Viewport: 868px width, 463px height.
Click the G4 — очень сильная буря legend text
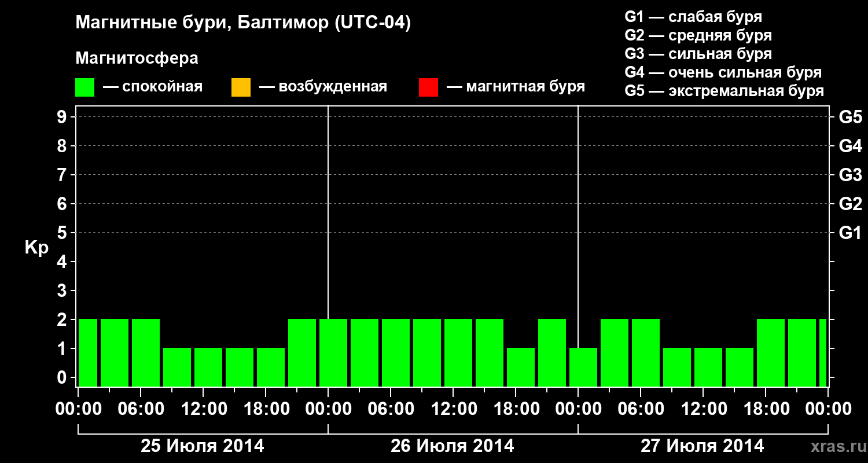click(x=723, y=72)
